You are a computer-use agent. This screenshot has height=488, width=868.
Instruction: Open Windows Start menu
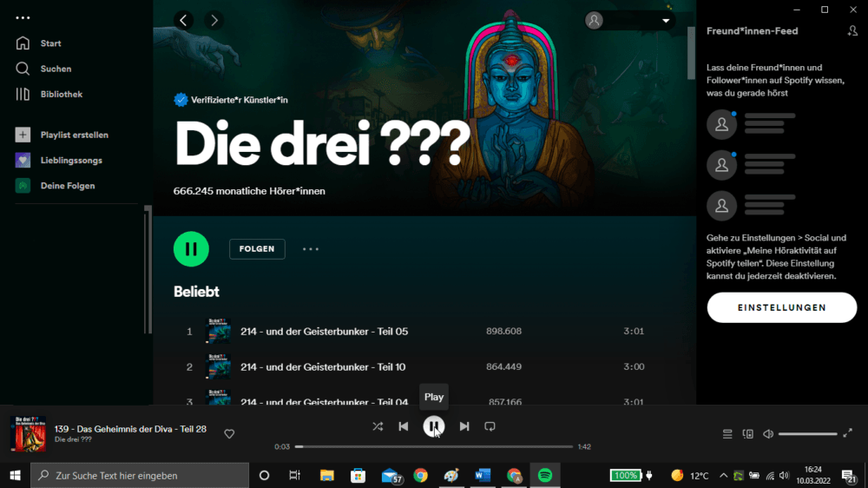tap(15, 475)
